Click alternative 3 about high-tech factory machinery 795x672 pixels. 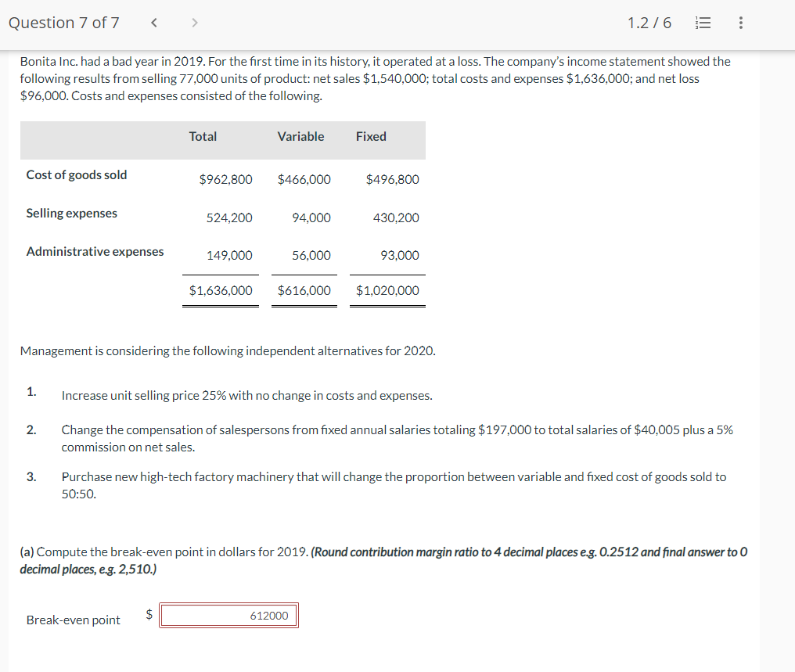coord(394,485)
